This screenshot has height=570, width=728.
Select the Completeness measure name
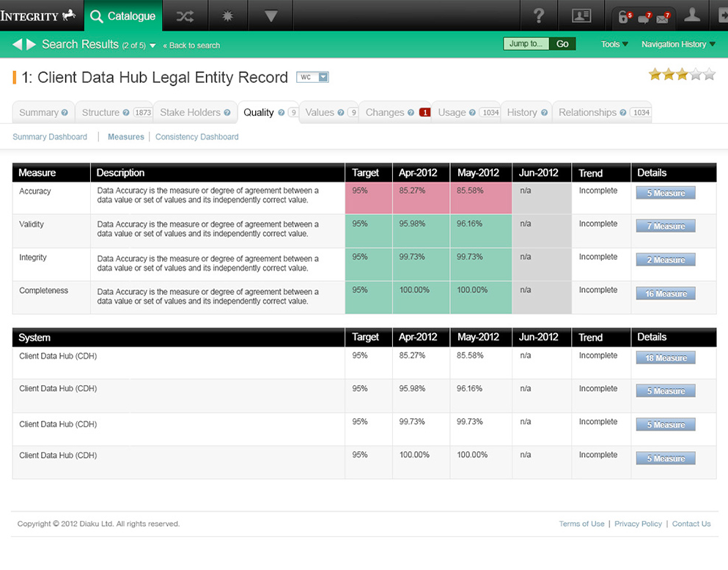pos(44,291)
